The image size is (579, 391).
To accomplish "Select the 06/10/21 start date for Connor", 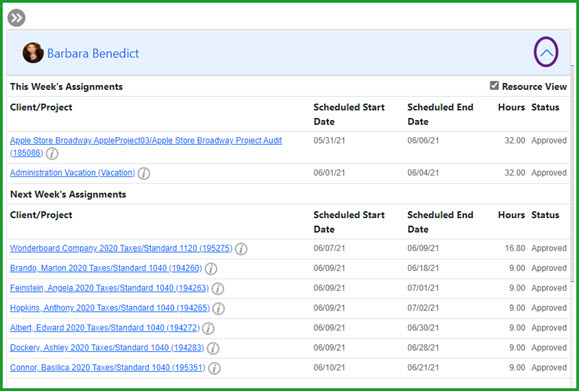I will click(329, 368).
